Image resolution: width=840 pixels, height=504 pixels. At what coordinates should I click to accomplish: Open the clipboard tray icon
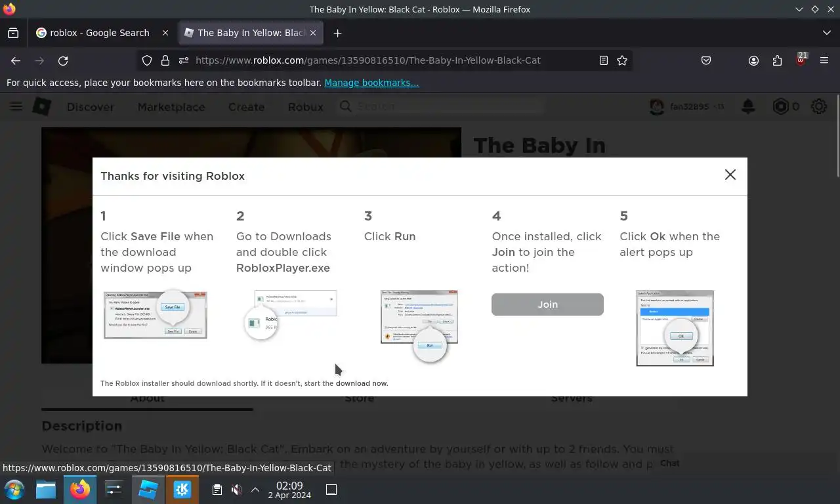tap(217, 490)
